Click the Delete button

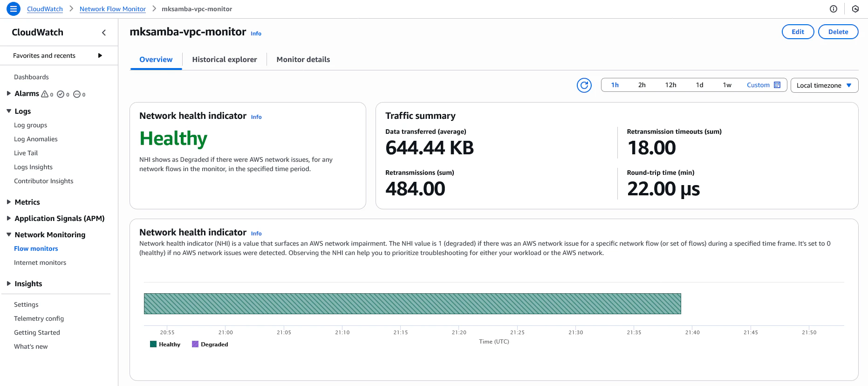[x=838, y=32]
